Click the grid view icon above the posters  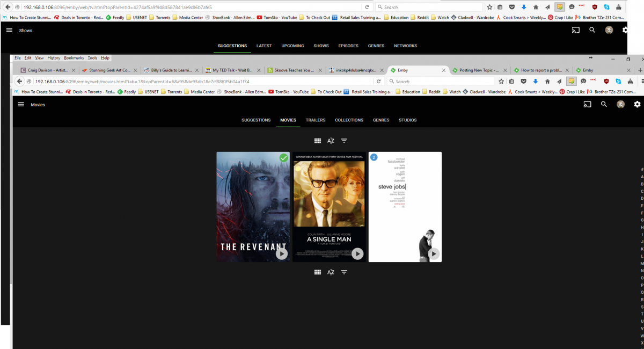coord(318,141)
